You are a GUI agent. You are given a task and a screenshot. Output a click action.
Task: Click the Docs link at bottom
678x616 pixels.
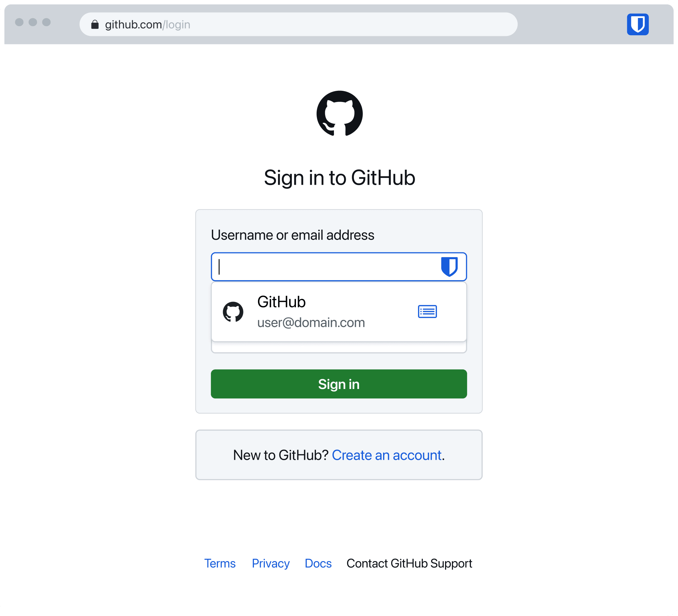pyautogui.click(x=319, y=563)
